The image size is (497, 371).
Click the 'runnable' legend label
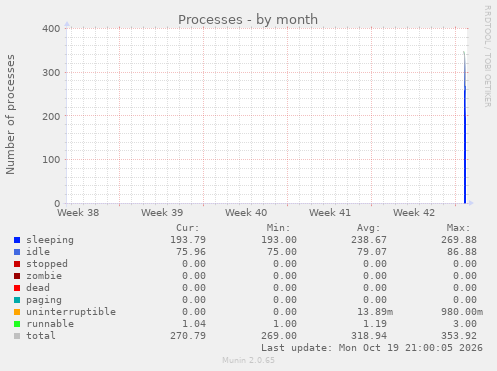[x=50, y=324]
